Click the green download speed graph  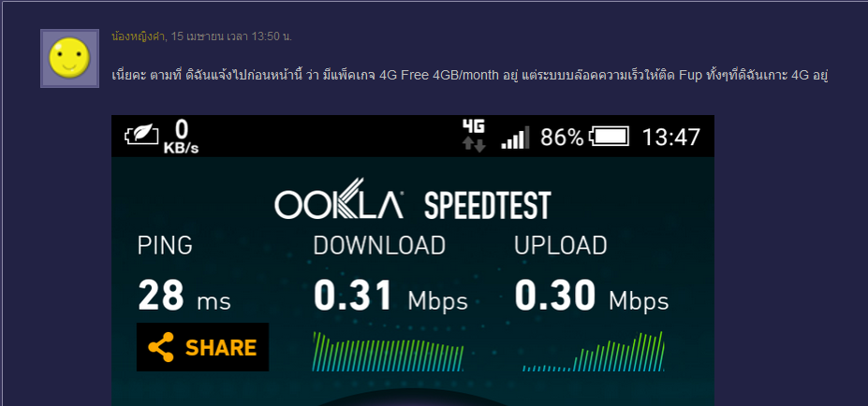tap(388, 352)
